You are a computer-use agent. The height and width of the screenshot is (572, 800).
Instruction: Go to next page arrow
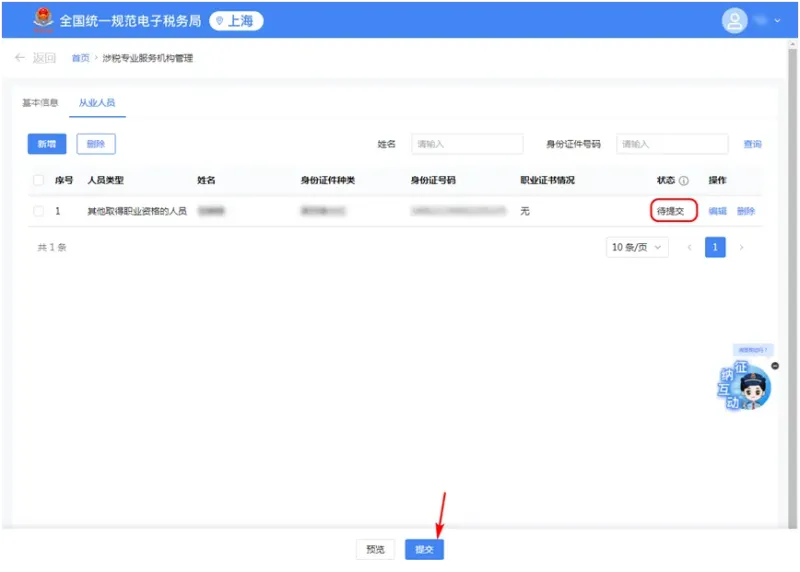741,247
